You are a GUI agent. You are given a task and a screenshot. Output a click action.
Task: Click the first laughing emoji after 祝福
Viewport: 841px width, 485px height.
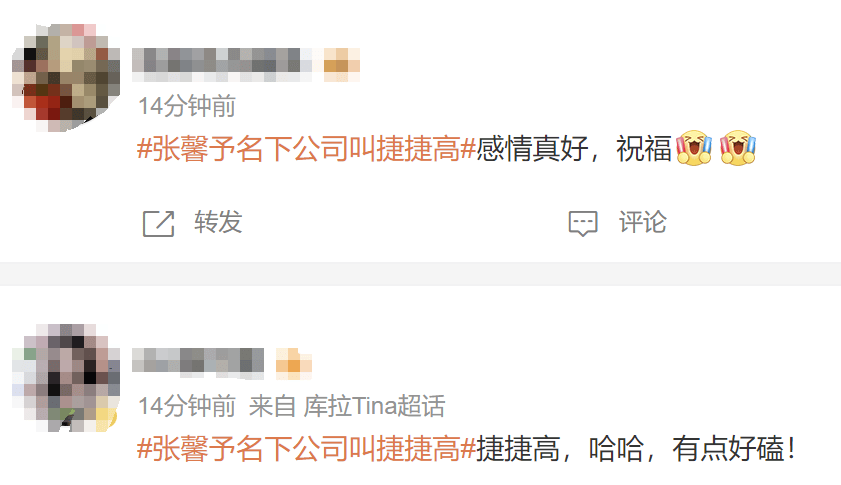694,148
